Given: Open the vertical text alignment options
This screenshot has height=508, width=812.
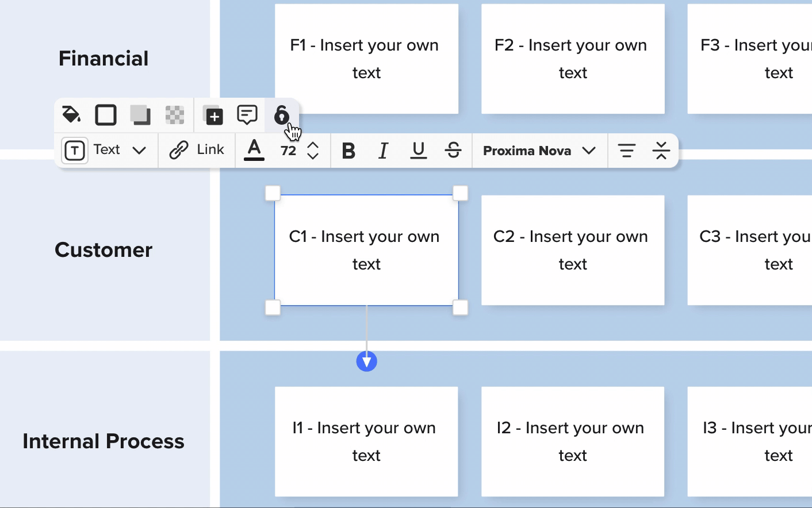Looking at the screenshot, I should click(x=661, y=151).
